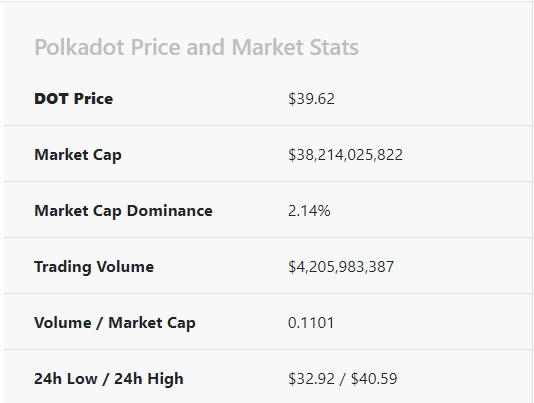Select the Trading Volume label
This screenshot has width=534, height=403.
pos(94,267)
